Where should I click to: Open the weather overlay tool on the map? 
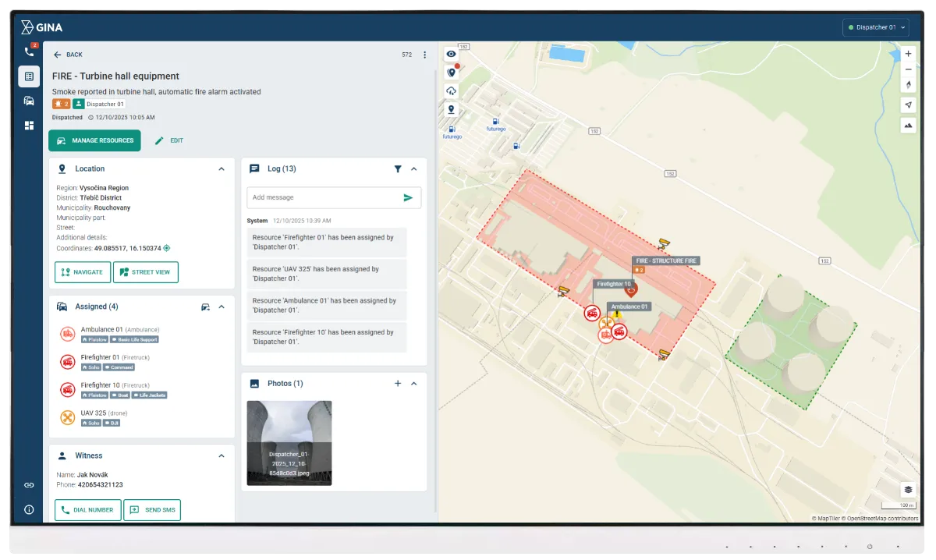[x=451, y=90]
